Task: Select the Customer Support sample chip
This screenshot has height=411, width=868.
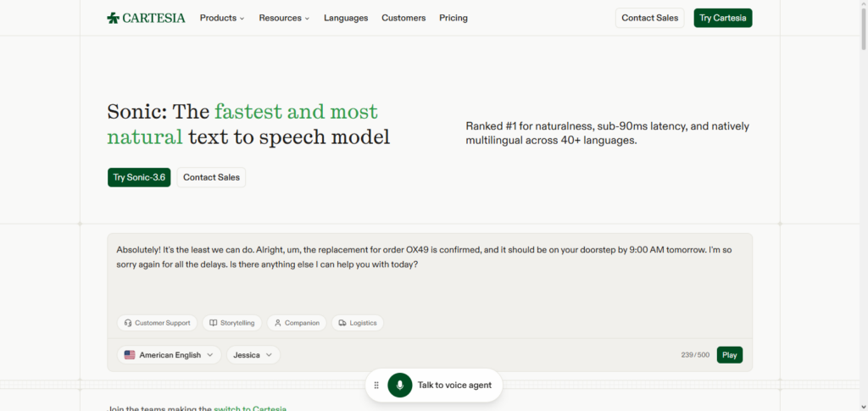Action: coord(157,323)
